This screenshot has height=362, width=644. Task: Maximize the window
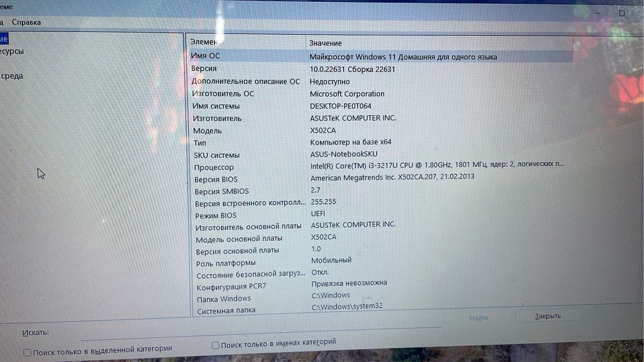621,13
